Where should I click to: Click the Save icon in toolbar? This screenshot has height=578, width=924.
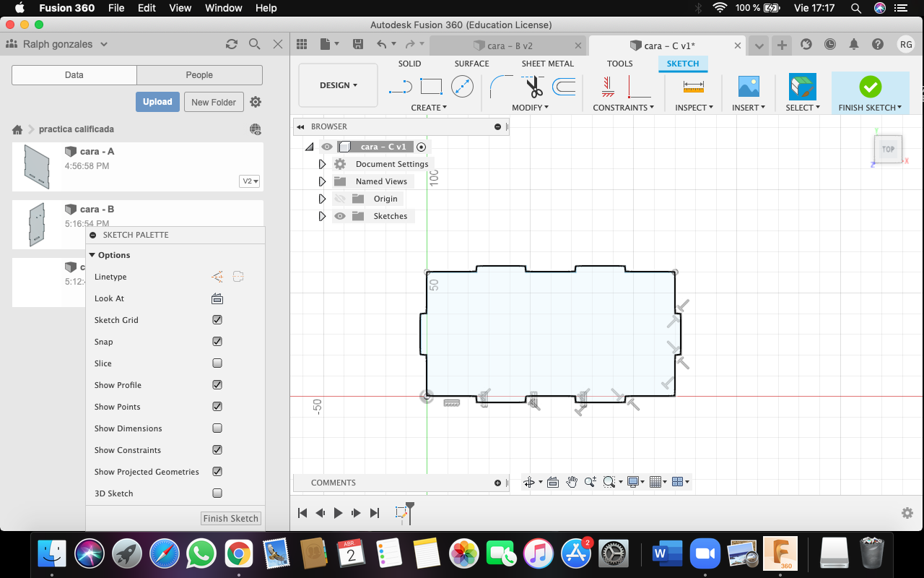tap(358, 45)
